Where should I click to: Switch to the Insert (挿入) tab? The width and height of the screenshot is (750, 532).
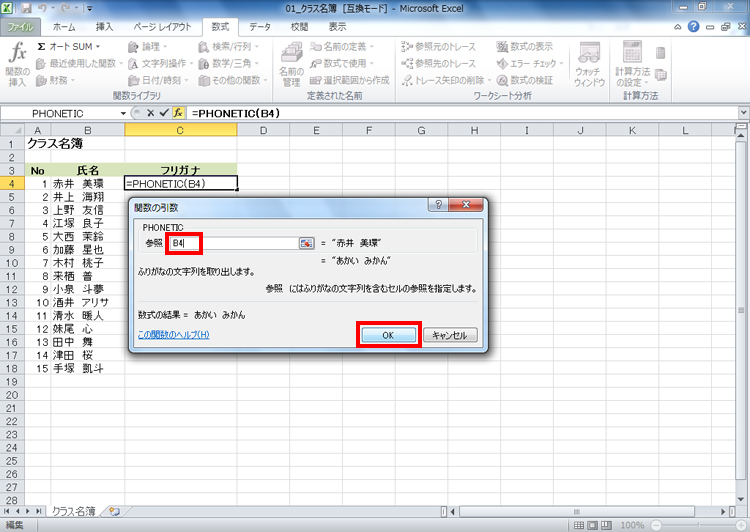tap(104, 27)
